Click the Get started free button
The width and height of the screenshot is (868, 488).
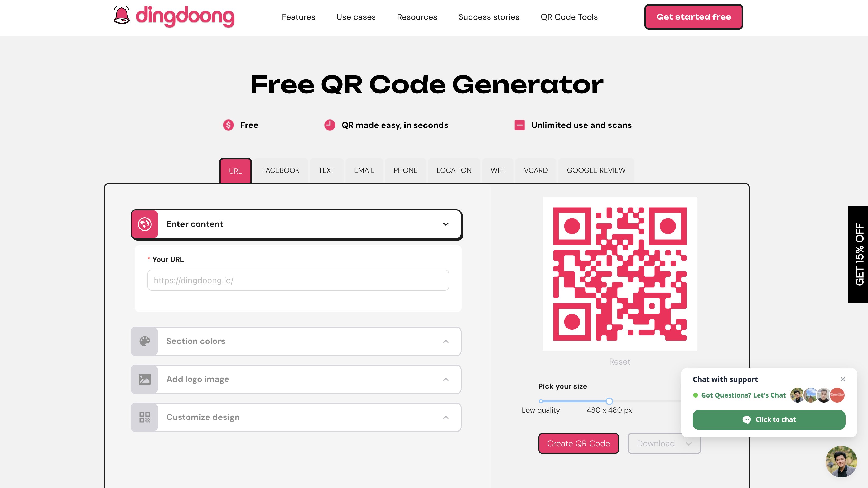694,17
